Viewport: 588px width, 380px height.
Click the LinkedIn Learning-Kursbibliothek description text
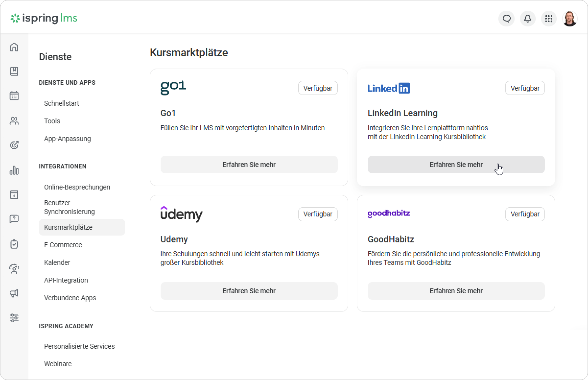428,132
